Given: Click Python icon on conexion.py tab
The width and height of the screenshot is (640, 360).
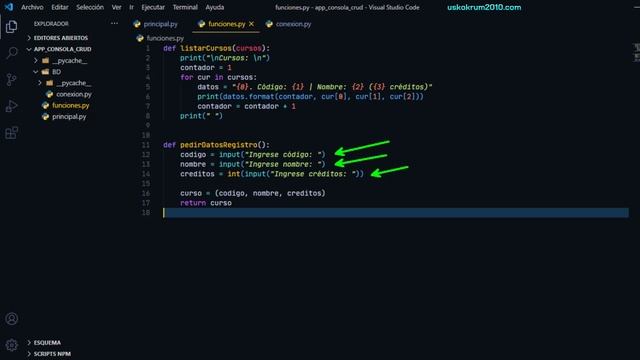Looking at the screenshot, I should point(269,24).
